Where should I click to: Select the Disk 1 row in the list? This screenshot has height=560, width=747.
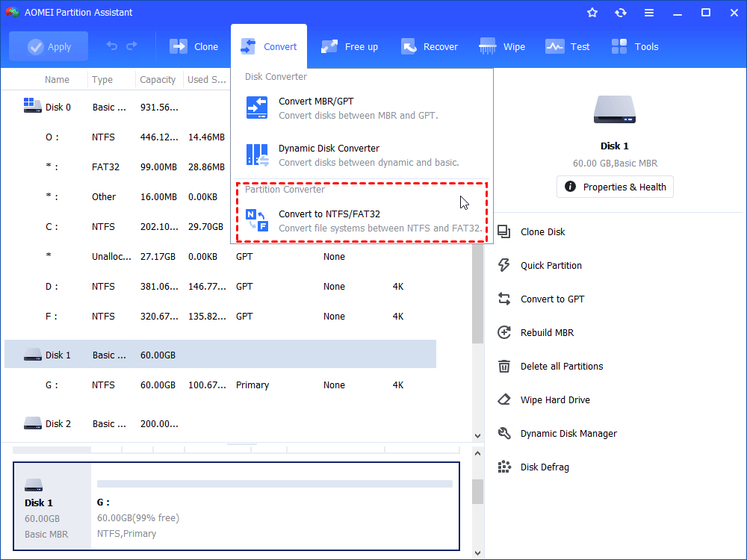coord(220,354)
